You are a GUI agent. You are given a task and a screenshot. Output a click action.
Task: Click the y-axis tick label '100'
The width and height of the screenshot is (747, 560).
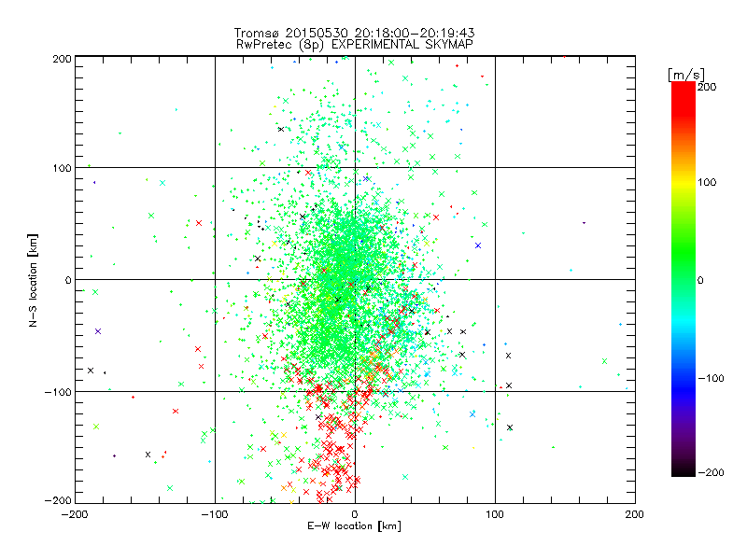[x=62, y=168]
